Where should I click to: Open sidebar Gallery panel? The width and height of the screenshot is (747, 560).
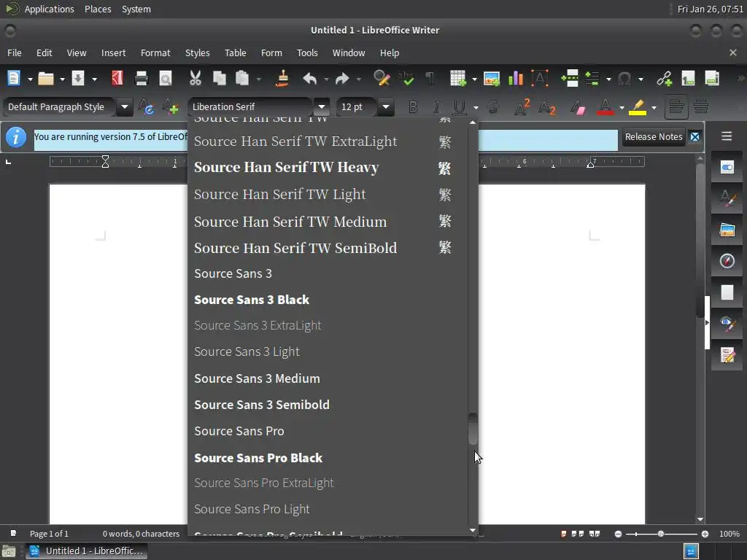(x=727, y=230)
